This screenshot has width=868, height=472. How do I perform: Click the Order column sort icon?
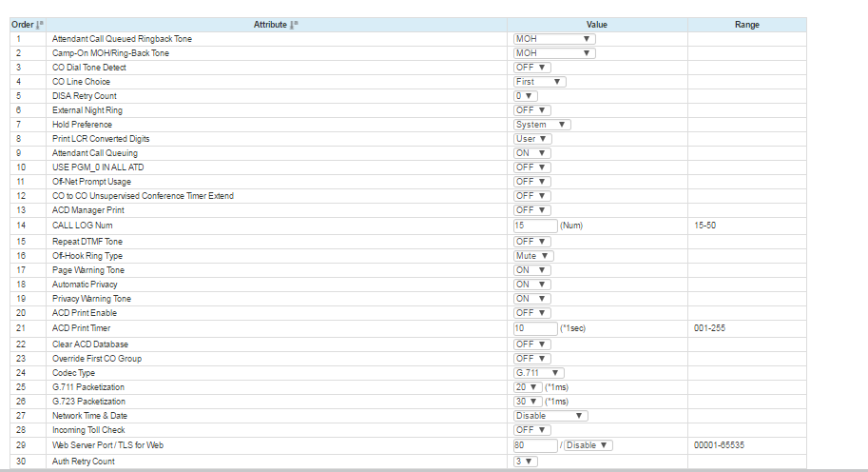tap(40, 25)
